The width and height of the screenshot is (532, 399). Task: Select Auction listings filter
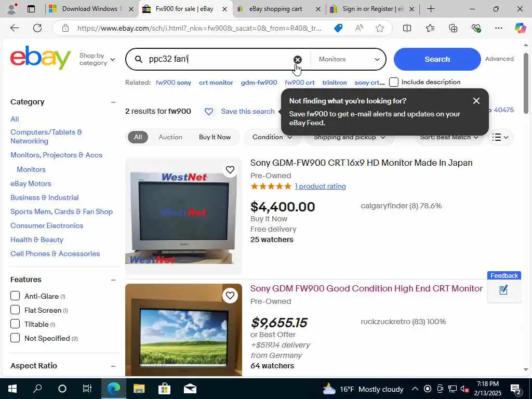[170, 137]
